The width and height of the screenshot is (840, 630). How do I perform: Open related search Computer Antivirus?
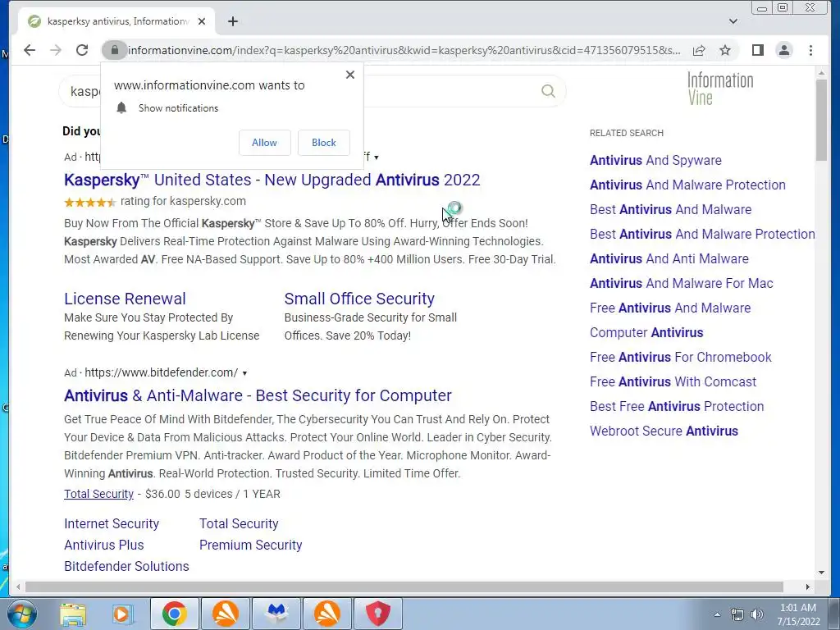coord(646,333)
